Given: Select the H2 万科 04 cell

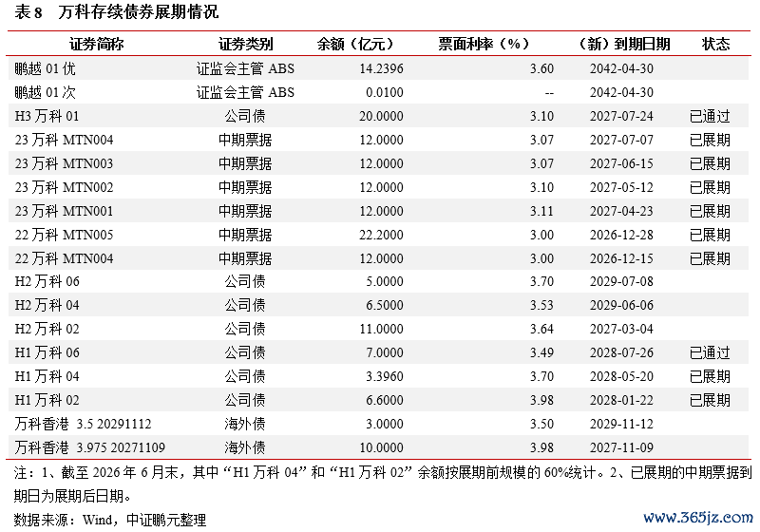Looking at the screenshot, I should [47, 305].
